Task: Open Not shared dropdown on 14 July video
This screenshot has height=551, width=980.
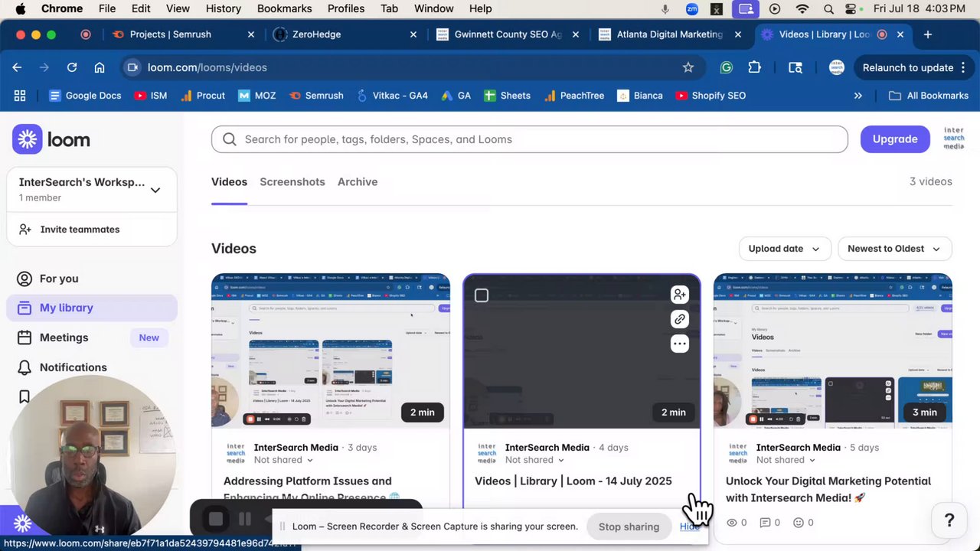Action: (x=534, y=460)
